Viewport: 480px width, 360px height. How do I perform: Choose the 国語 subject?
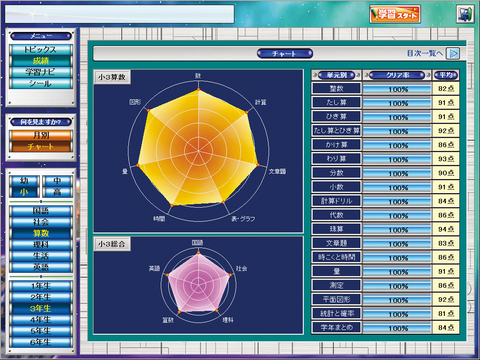click(41, 211)
